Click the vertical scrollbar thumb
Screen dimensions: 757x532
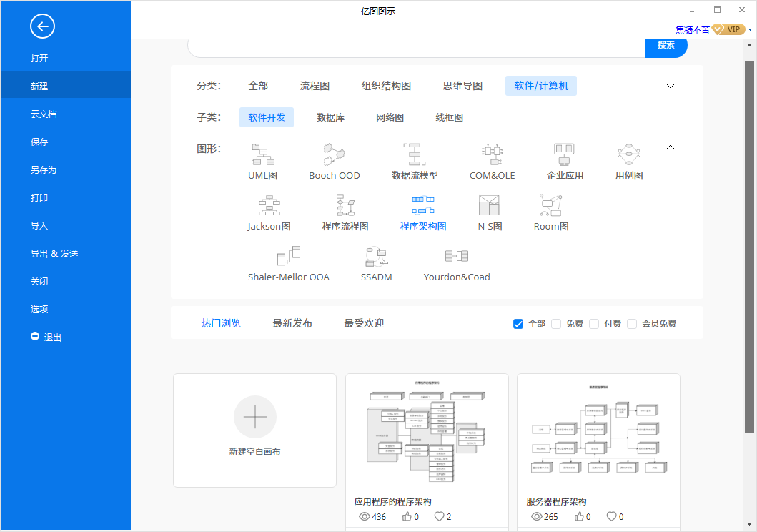749,247
